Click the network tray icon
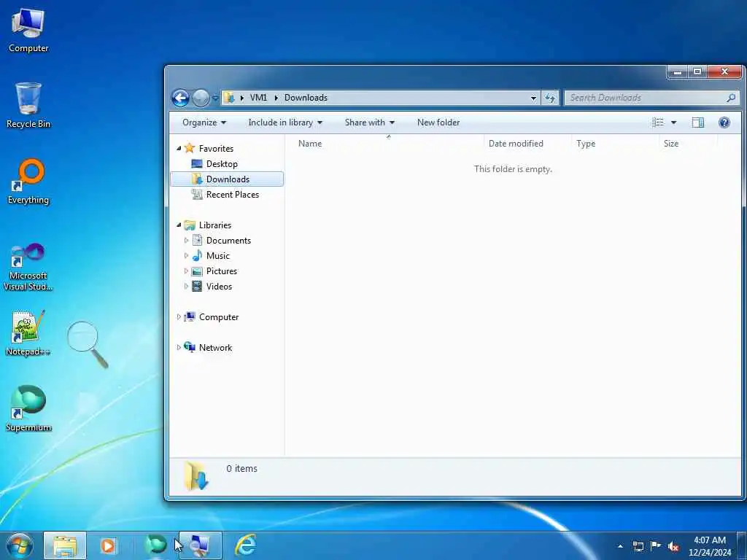The image size is (747, 560). tap(638, 546)
